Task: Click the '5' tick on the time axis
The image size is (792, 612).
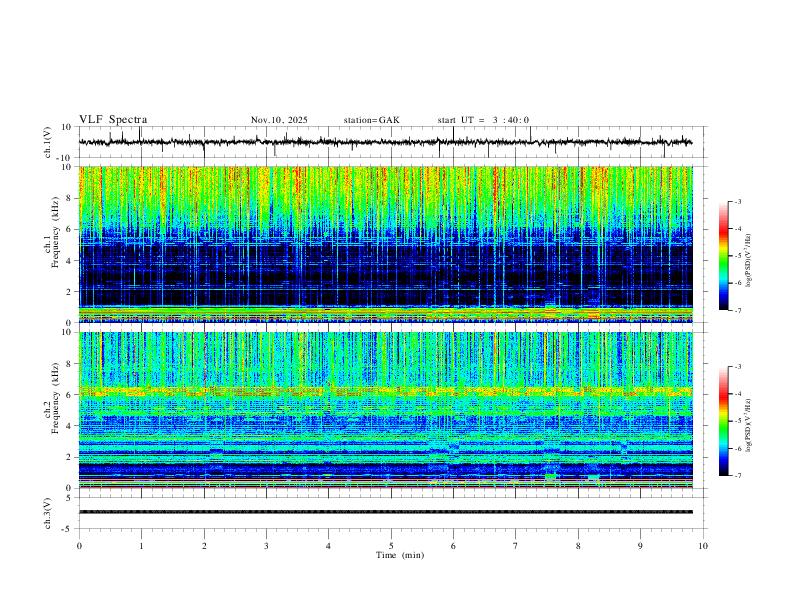Action: 391,546
